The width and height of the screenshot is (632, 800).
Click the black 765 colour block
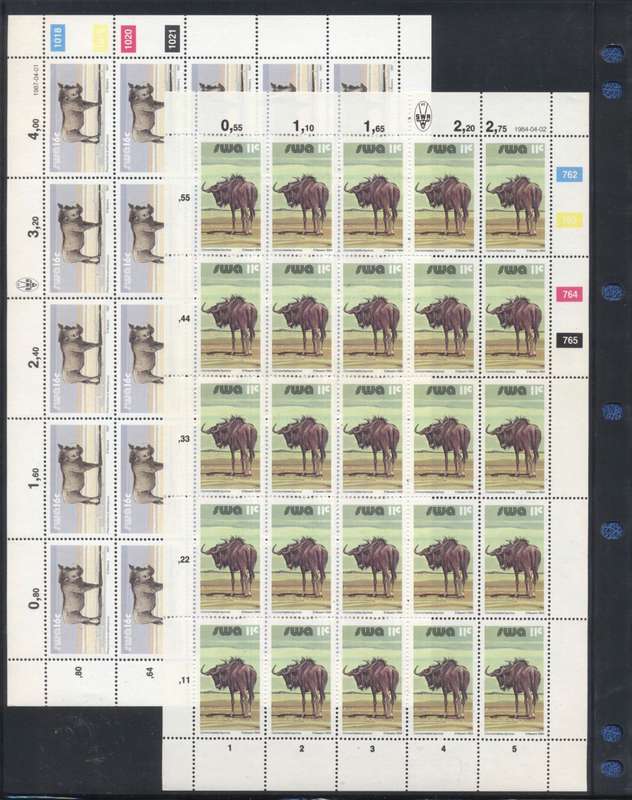(569, 340)
